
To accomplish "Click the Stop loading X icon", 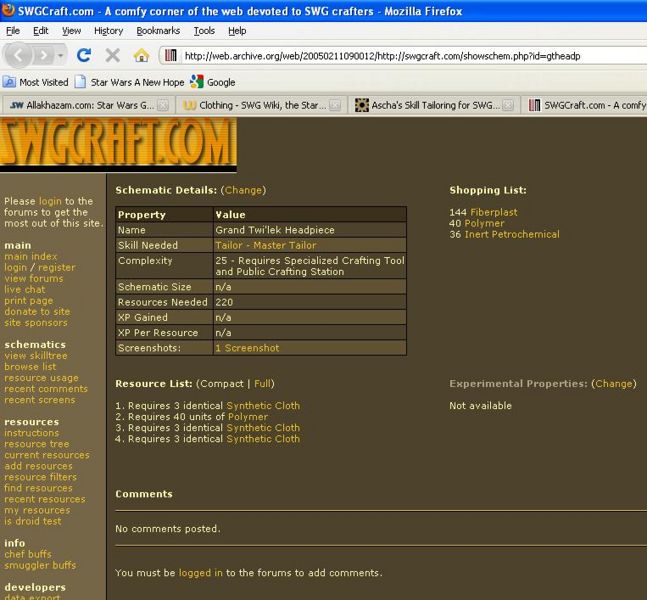I will point(112,55).
